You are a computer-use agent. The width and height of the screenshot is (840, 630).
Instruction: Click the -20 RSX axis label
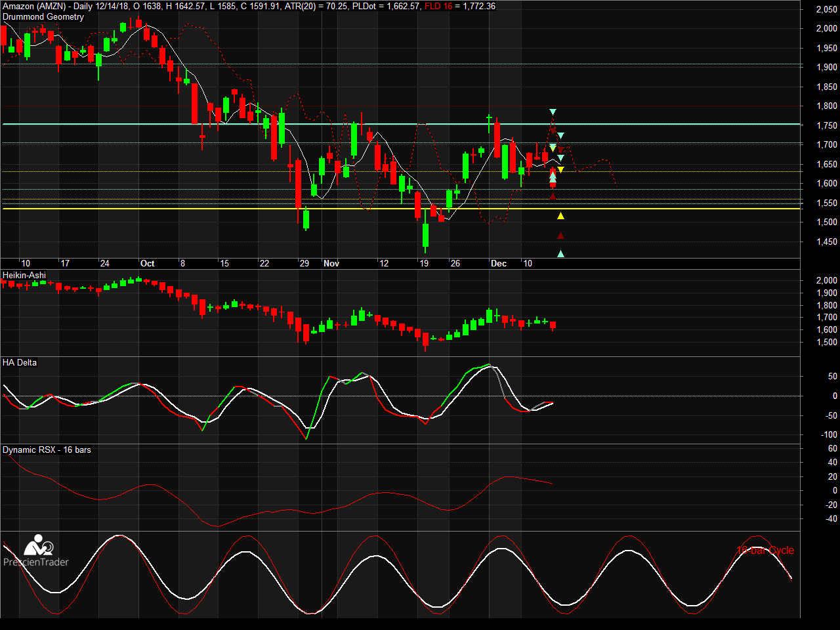[x=830, y=505]
